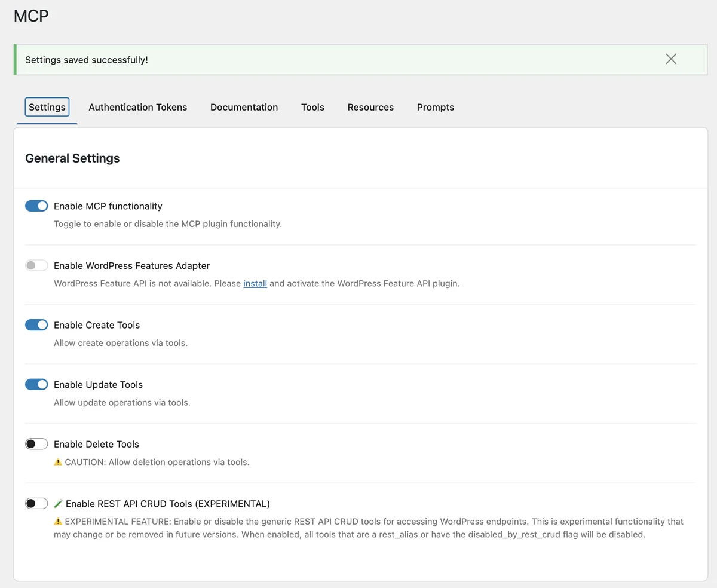Enable the Delete Tools toggle
This screenshot has height=588, width=717.
click(36, 444)
